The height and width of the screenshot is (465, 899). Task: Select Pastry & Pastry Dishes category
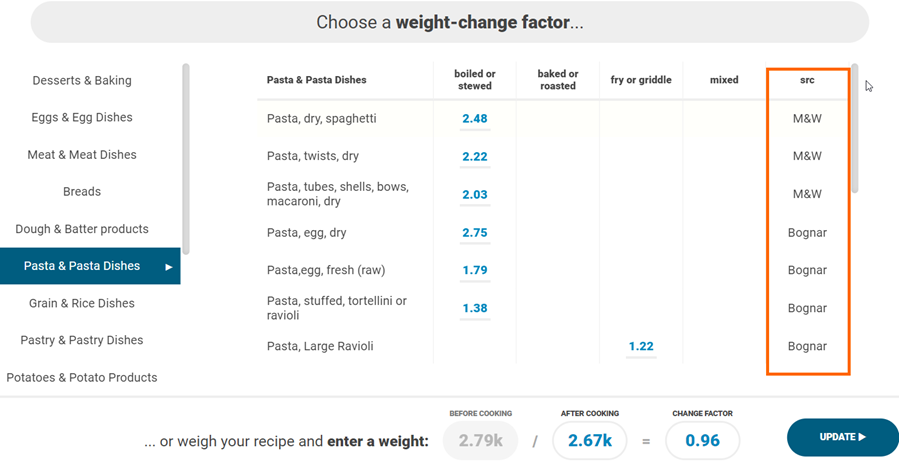click(82, 340)
